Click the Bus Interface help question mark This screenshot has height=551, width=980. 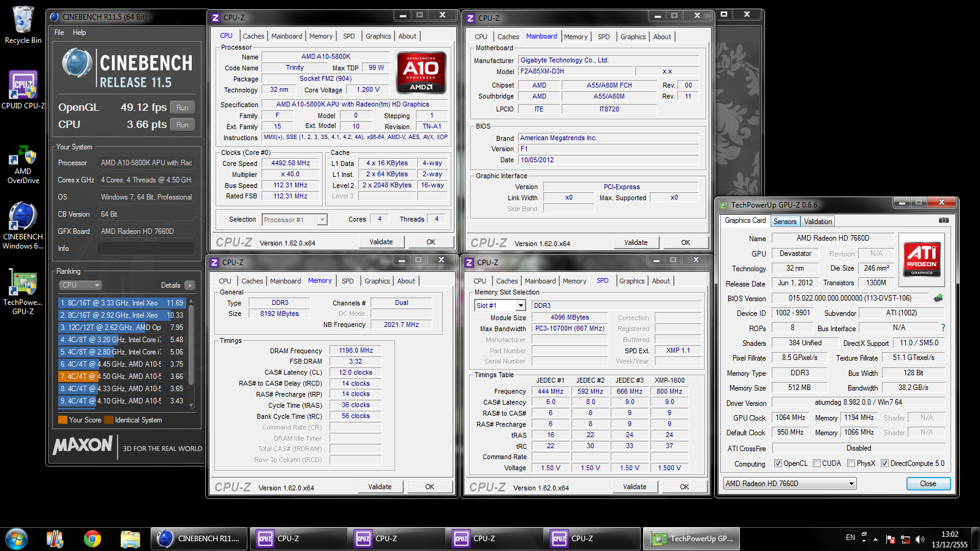point(943,328)
